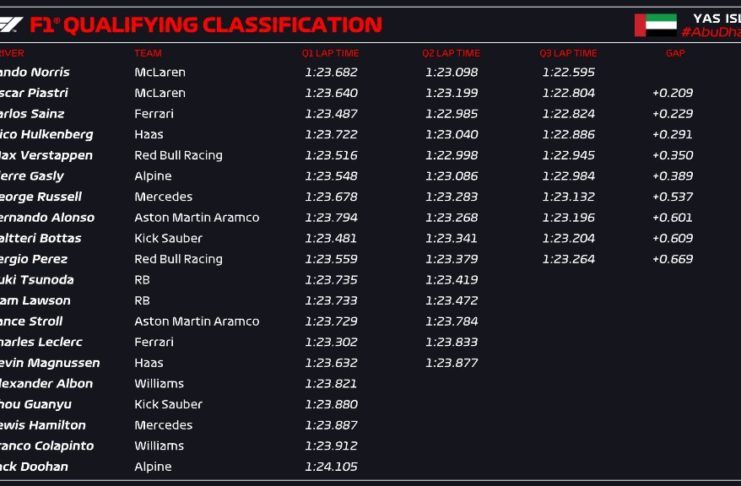Click the Qualifying Classification title text
This screenshot has height=486, width=741.
click(x=205, y=25)
